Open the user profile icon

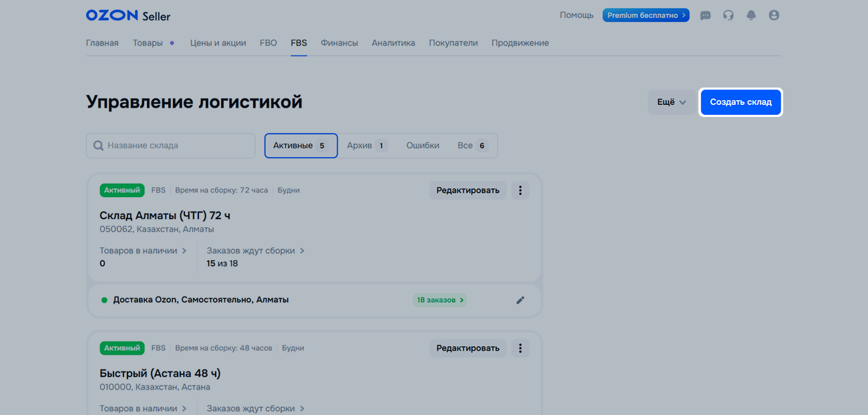[774, 15]
